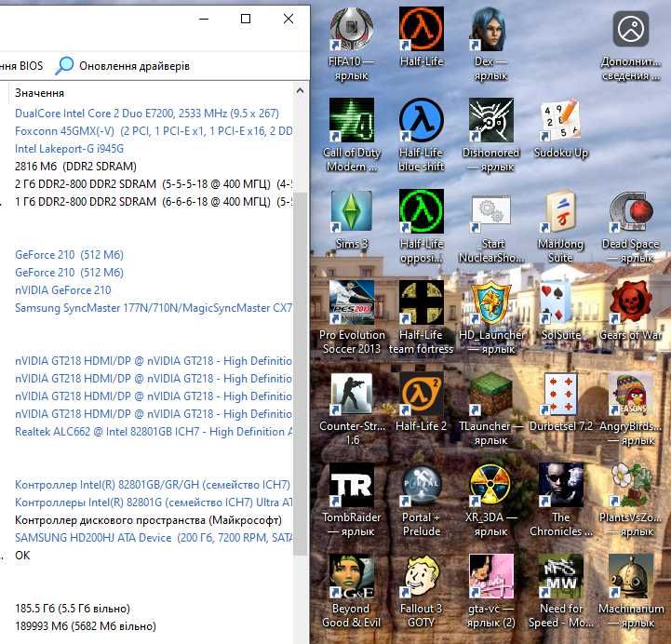Minimize the system info window
This screenshot has width=671, height=644.
[204, 19]
